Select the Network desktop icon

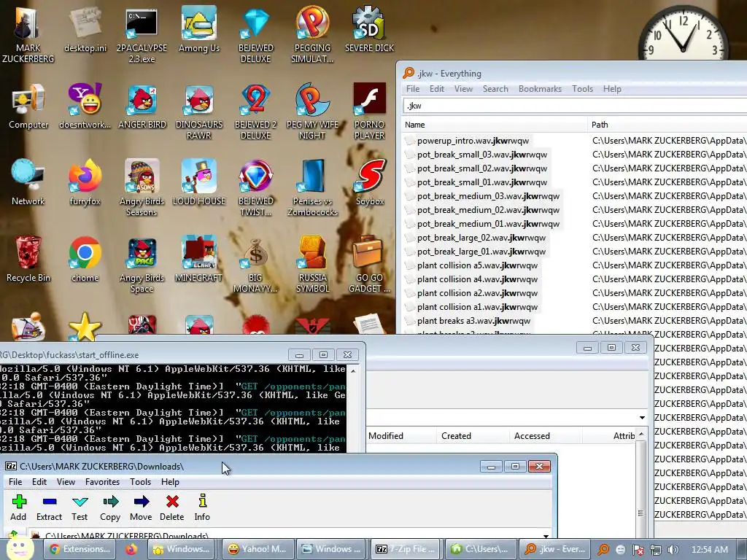coord(28,183)
